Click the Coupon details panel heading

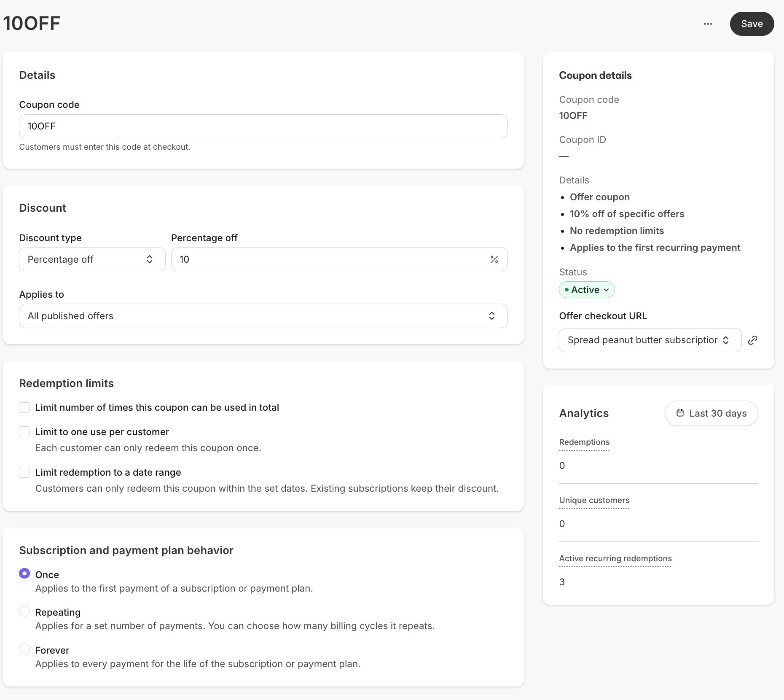click(x=596, y=76)
